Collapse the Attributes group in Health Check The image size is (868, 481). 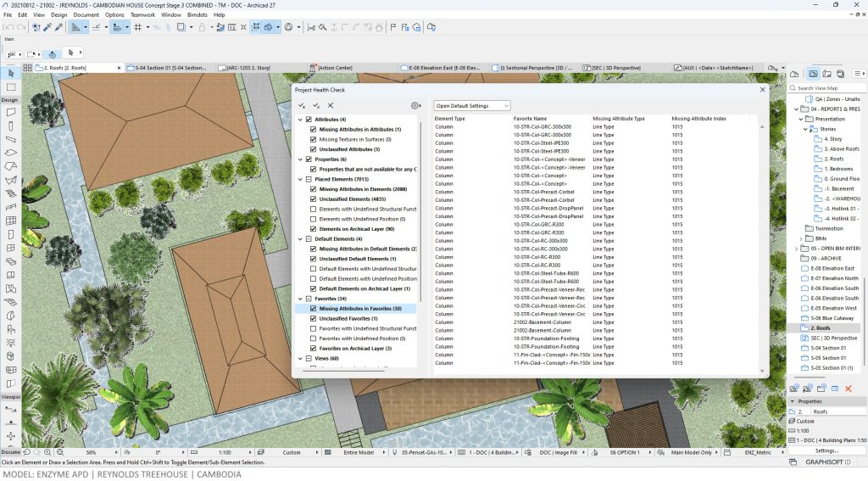tap(300, 120)
